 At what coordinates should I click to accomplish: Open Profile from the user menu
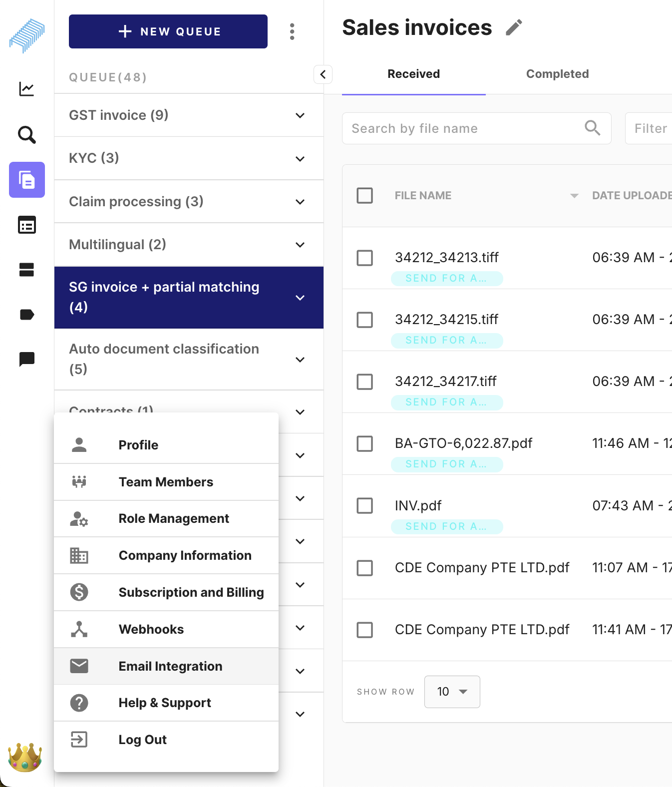[x=166, y=445]
